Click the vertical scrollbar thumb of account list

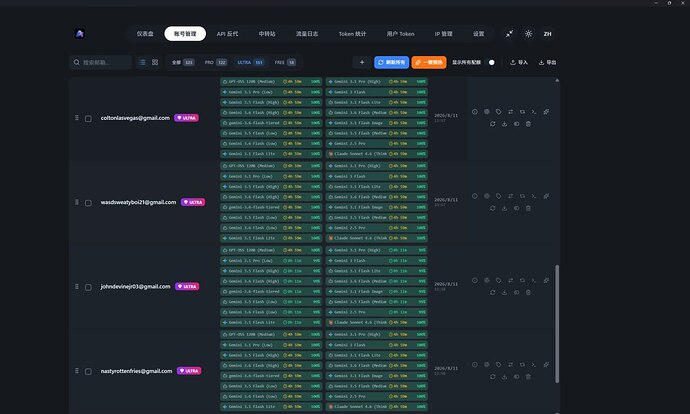(557, 324)
